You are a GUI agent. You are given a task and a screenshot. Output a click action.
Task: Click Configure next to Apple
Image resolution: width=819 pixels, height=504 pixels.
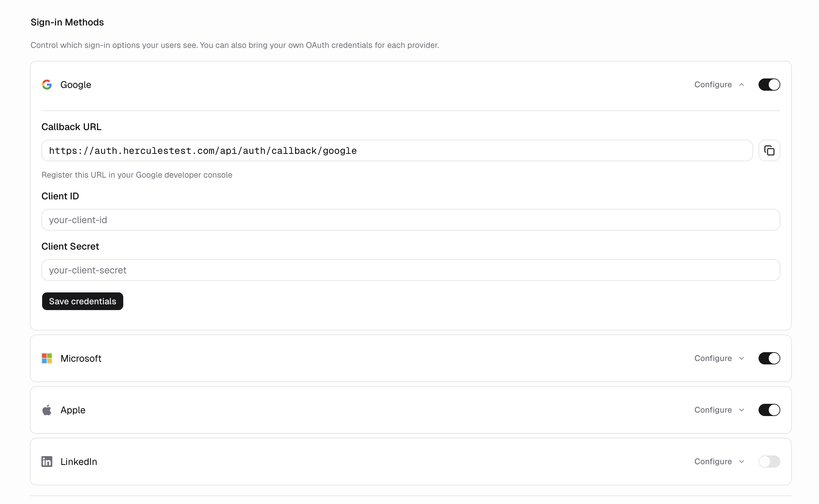(713, 410)
